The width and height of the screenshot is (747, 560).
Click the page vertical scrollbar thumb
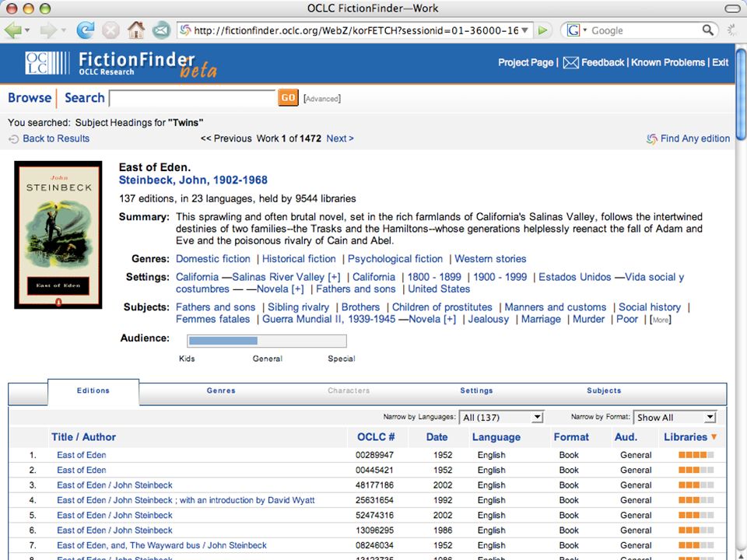pyautogui.click(x=741, y=93)
